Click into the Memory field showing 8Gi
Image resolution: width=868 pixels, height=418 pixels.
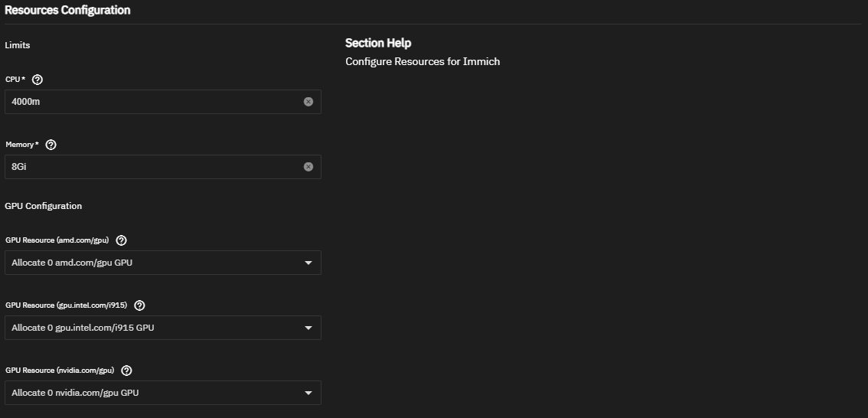point(153,167)
